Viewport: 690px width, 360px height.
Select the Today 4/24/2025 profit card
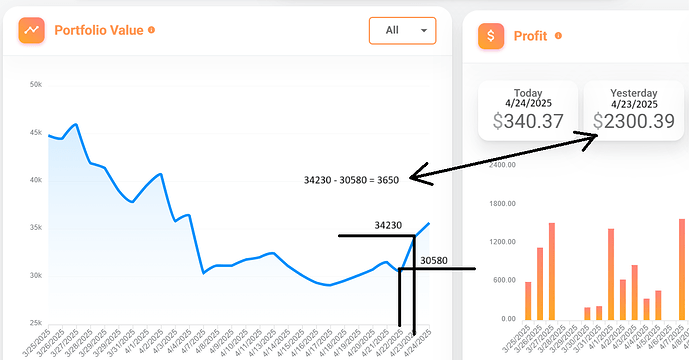coord(528,110)
